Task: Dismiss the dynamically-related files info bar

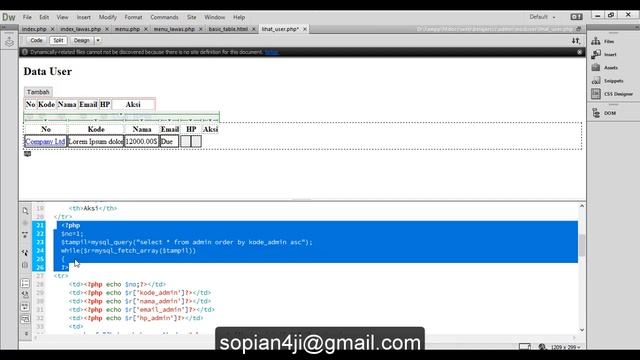Action: click(x=579, y=52)
